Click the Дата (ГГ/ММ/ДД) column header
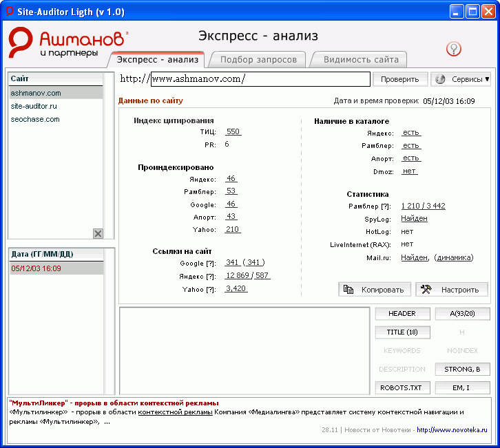The image size is (500, 448). pos(56,254)
